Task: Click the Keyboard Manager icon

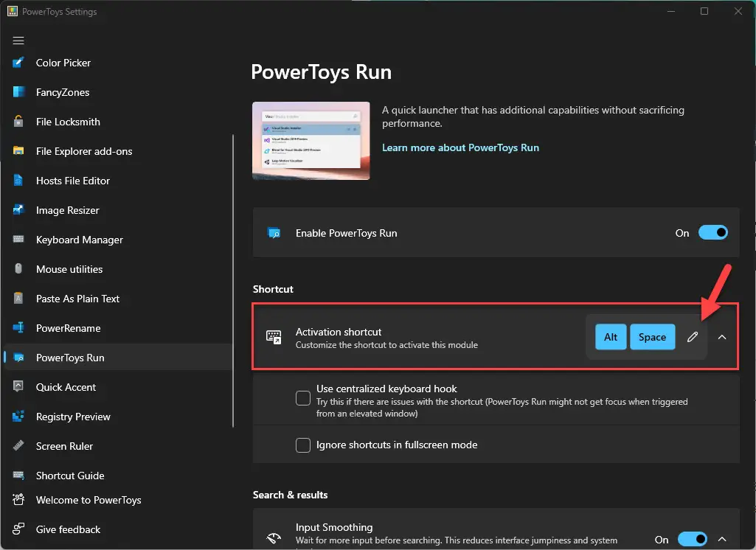Action: pyautogui.click(x=18, y=240)
